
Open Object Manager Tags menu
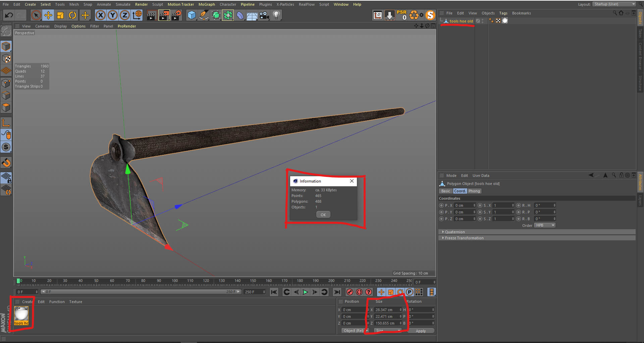[503, 13]
